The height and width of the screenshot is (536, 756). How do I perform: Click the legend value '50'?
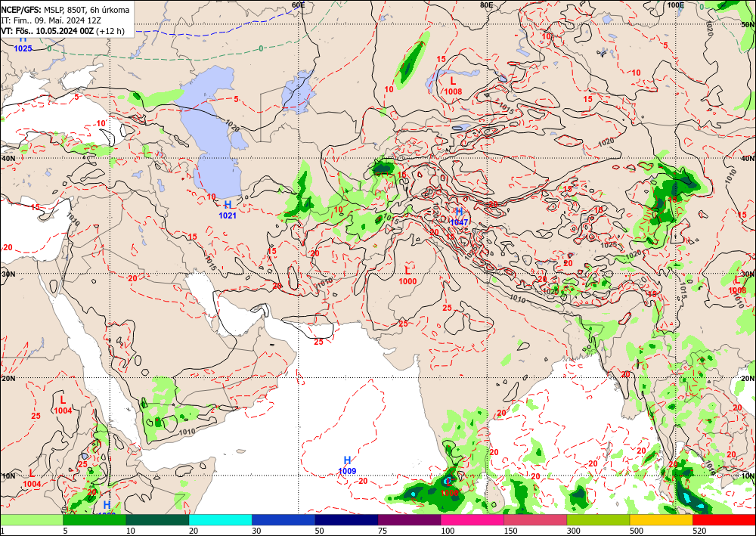[x=319, y=531]
